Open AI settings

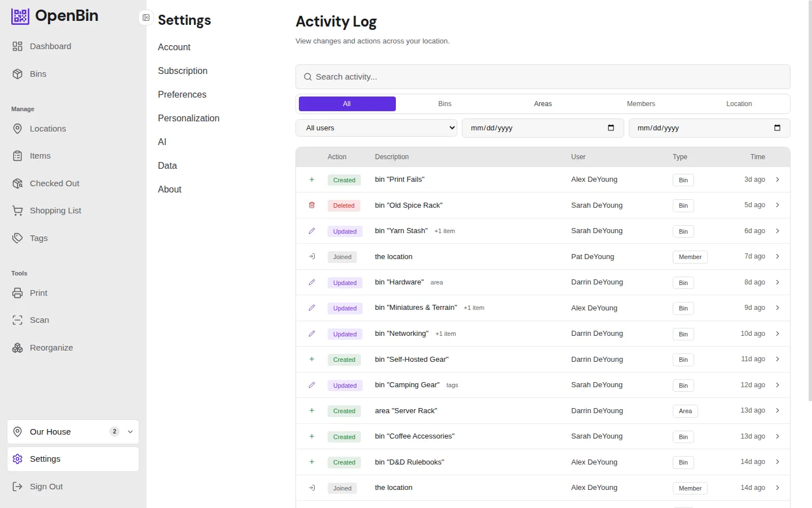click(x=162, y=142)
